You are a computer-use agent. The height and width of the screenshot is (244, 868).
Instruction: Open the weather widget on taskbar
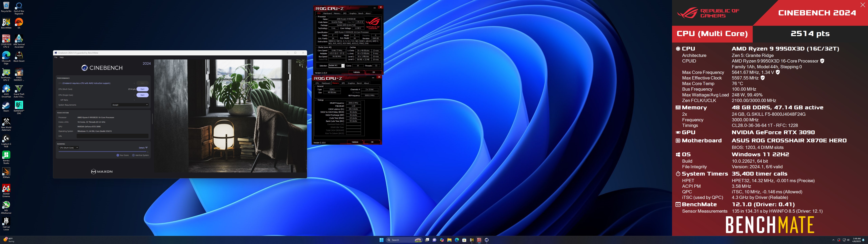coord(8,240)
